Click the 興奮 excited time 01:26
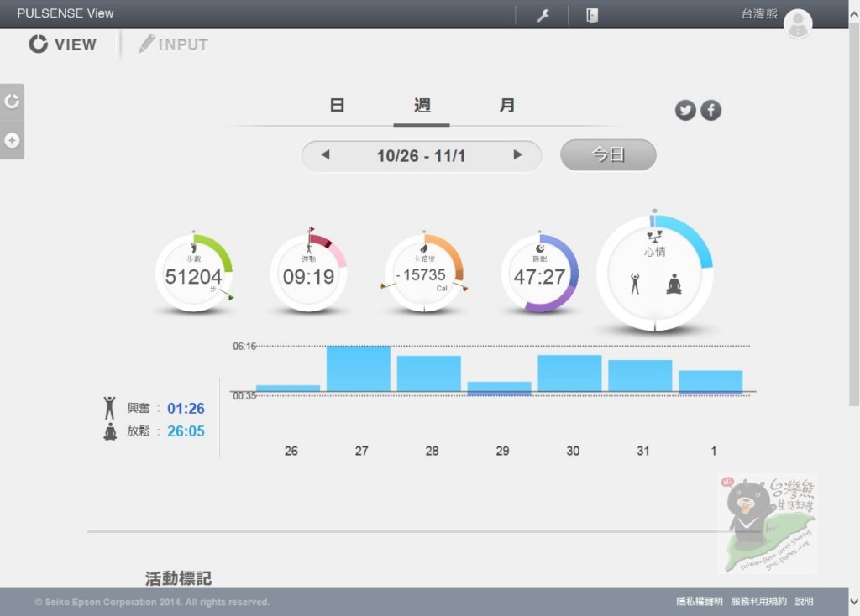This screenshot has width=860, height=616. pos(186,409)
